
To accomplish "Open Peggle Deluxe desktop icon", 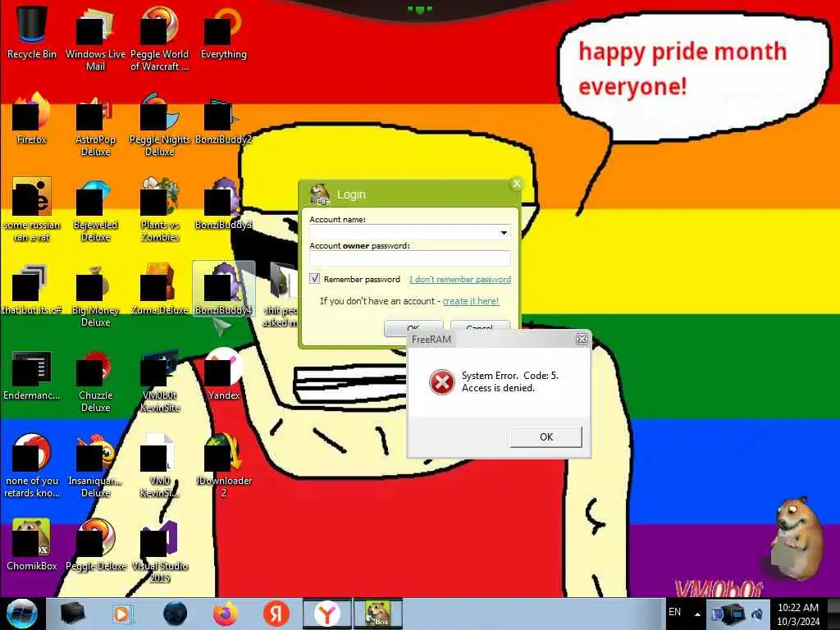I will click(95, 546).
